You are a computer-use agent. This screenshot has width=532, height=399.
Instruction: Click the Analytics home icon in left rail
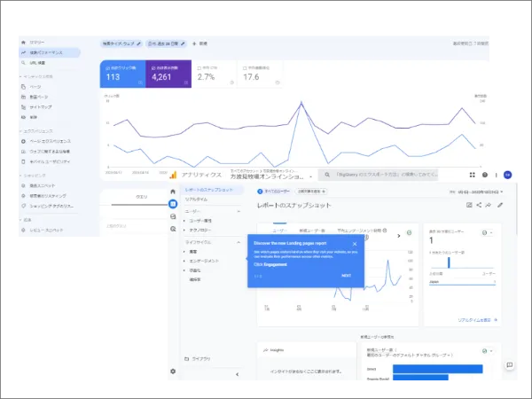coord(173,192)
